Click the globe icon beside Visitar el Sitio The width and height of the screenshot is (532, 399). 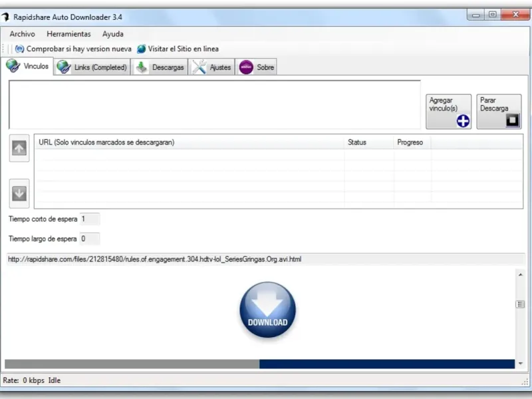142,49
